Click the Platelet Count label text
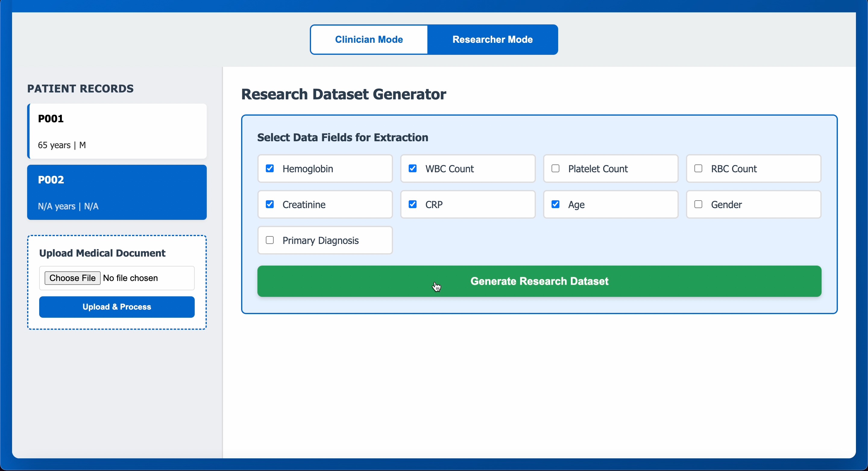This screenshot has width=868, height=471. (598, 169)
